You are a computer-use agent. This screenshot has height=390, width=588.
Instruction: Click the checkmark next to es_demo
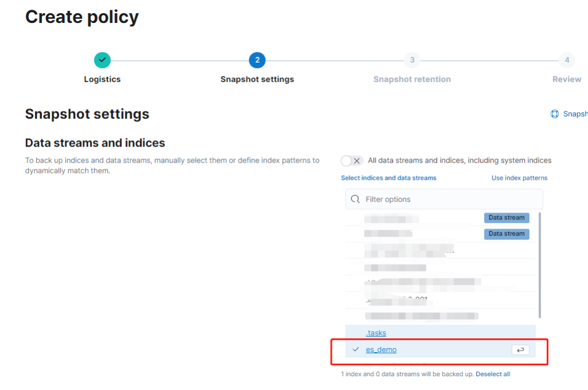[x=355, y=349]
